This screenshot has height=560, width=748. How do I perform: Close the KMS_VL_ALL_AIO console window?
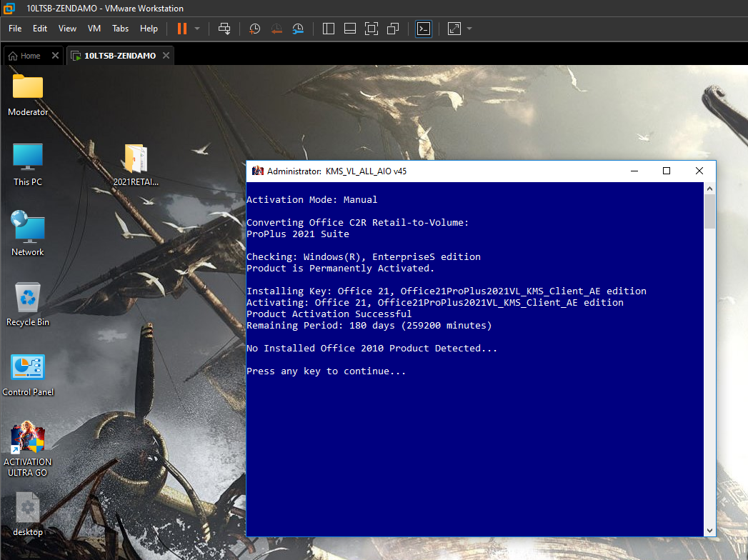coord(699,171)
